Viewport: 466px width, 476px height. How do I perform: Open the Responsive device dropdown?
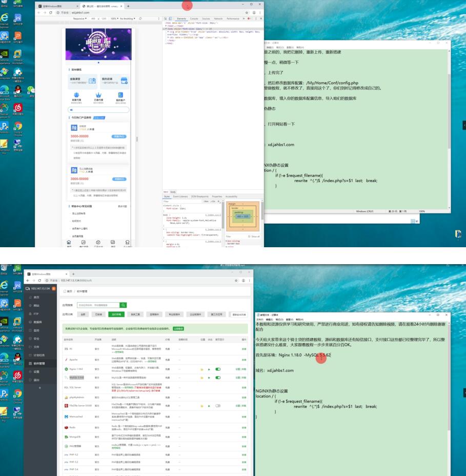click(x=79, y=18)
